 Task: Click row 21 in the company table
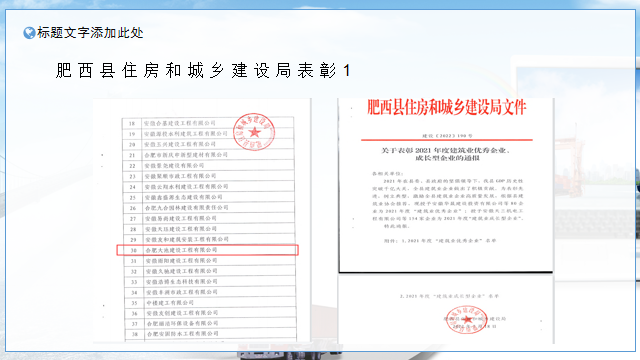[208, 155]
